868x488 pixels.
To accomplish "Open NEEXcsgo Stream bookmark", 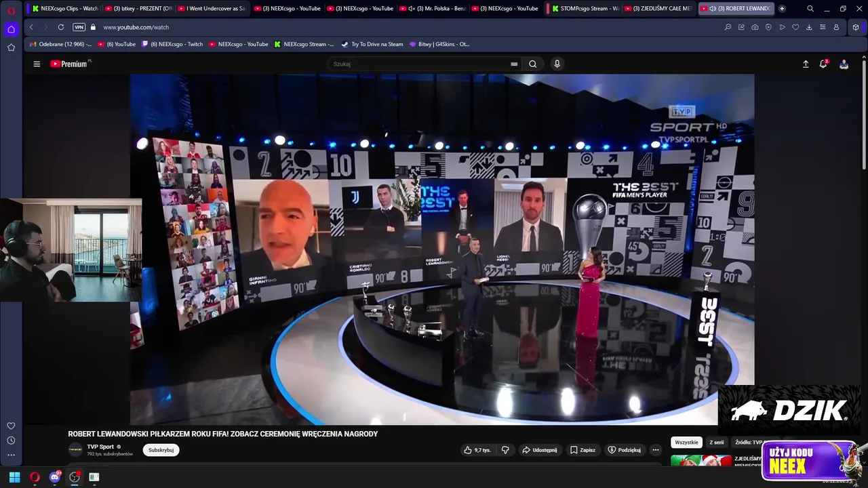I will pos(304,44).
